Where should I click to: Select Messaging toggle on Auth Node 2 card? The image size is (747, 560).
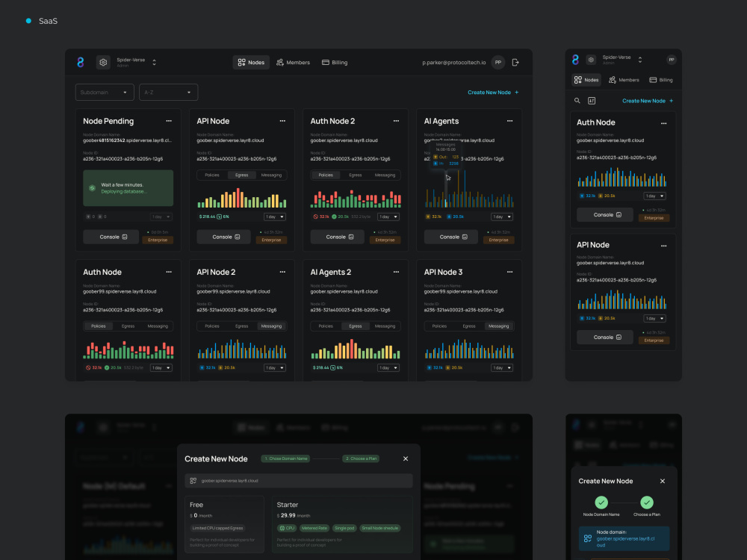tap(385, 175)
